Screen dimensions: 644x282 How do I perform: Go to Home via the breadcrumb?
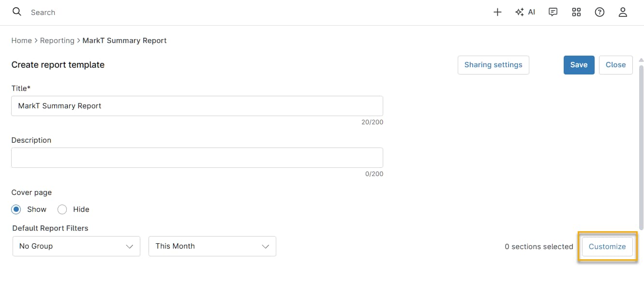click(x=21, y=40)
